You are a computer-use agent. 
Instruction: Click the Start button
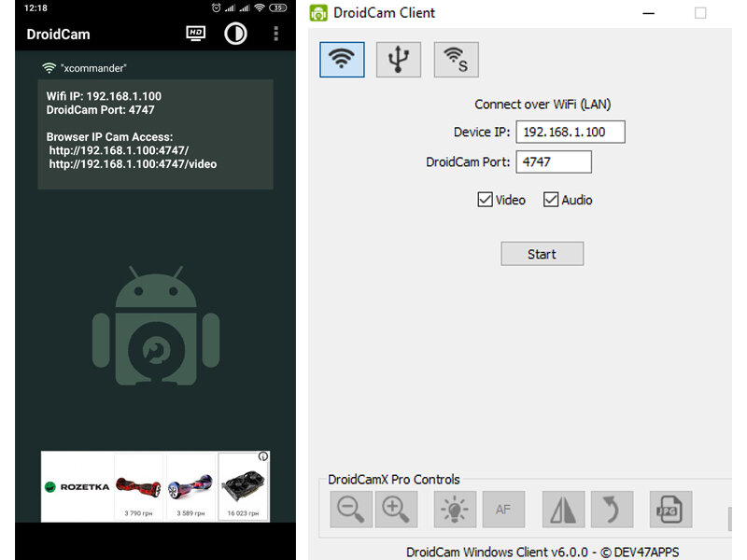coord(543,254)
